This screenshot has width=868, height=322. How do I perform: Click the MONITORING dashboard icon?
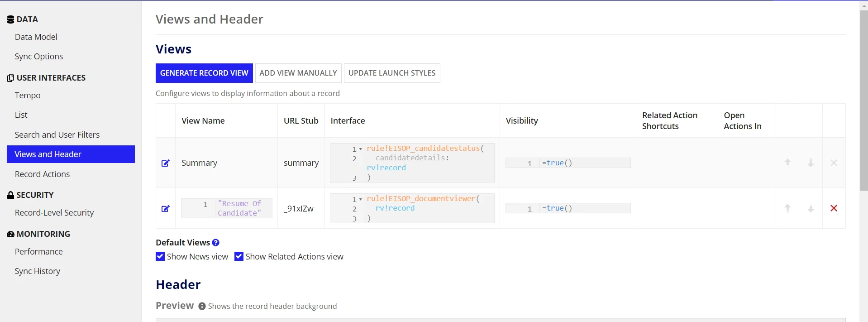pyautogui.click(x=11, y=234)
